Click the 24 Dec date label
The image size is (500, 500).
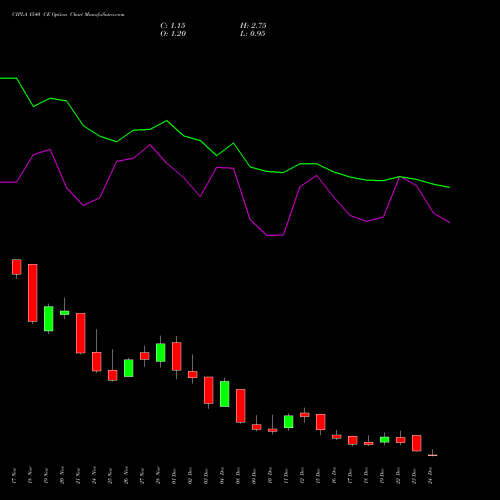coord(430,476)
